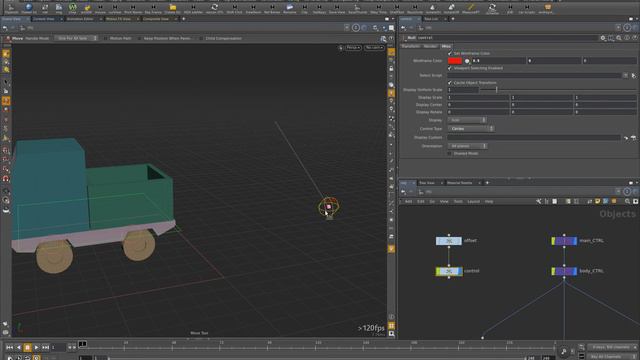The width and height of the screenshot is (640, 360).
Task: Switch to the Tree View tab in network pane
Action: [x=427, y=183]
